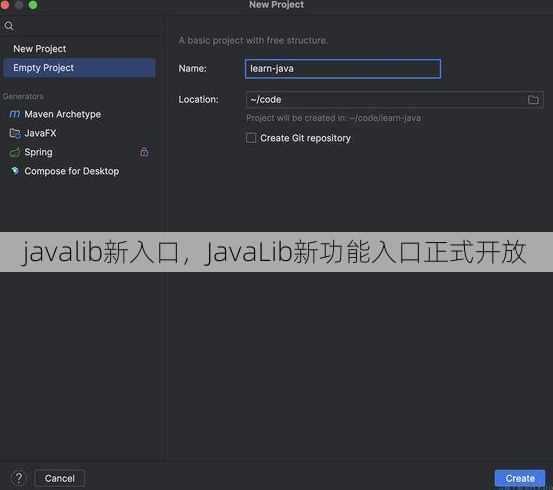Click the Create button

[x=520, y=478]
